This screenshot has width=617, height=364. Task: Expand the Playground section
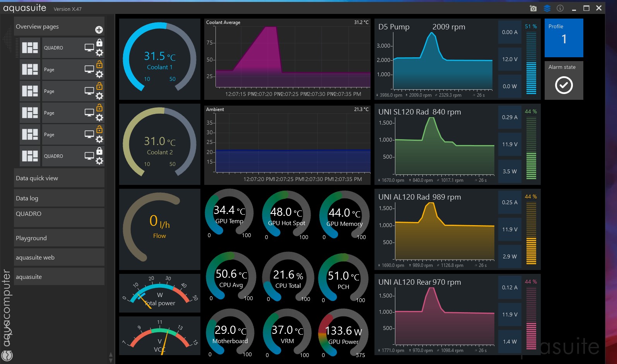59,238
